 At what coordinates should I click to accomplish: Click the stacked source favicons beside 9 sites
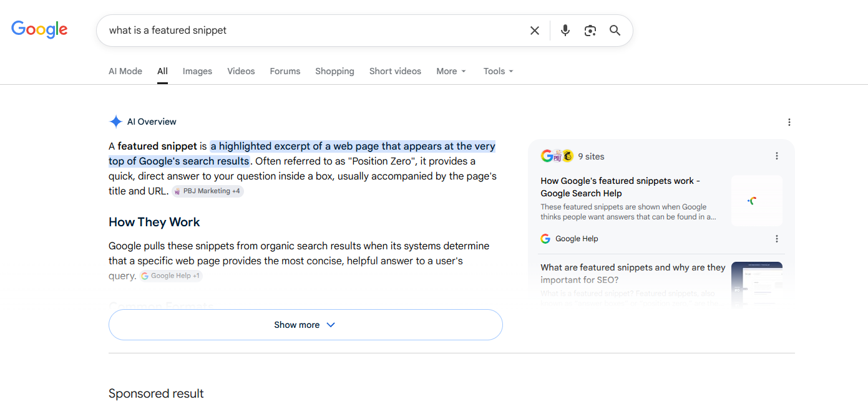tap(557, 156)
